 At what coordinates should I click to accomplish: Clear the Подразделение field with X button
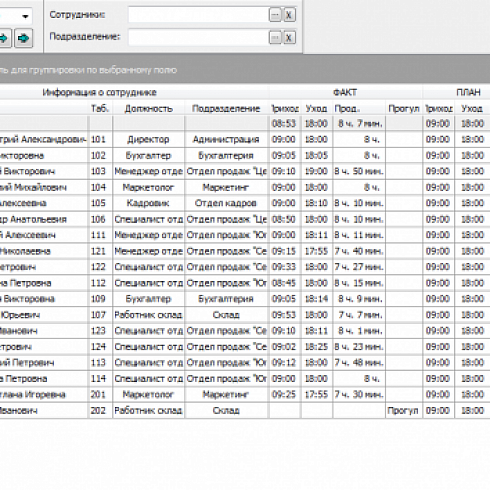click(x=289, y=38)
